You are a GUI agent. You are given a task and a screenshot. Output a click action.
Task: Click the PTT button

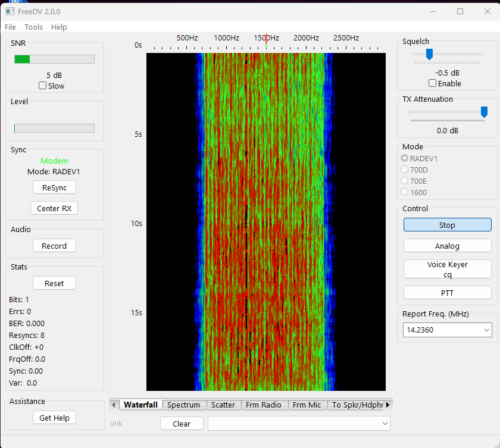click(x=447, y=293)
